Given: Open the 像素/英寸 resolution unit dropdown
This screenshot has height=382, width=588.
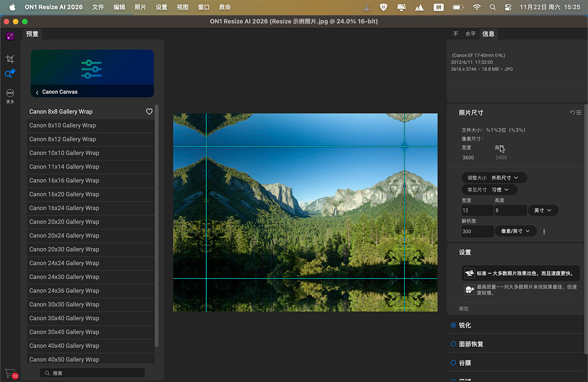Looking at the screenshot, I should pos(515,231).
